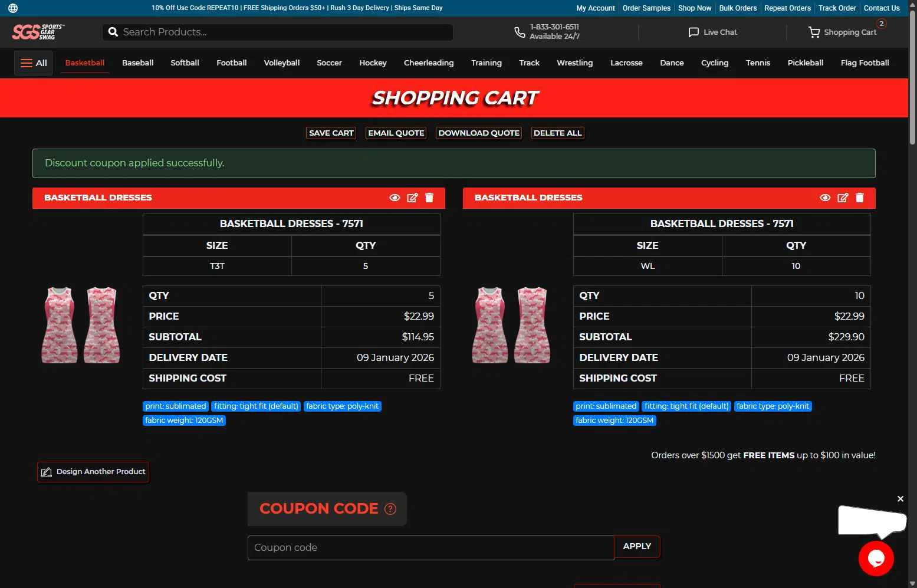This screenshot has width=917, height=588.
Task: View the WL basketball dress item
Action: pyautogui.click(x=825, y=198)
